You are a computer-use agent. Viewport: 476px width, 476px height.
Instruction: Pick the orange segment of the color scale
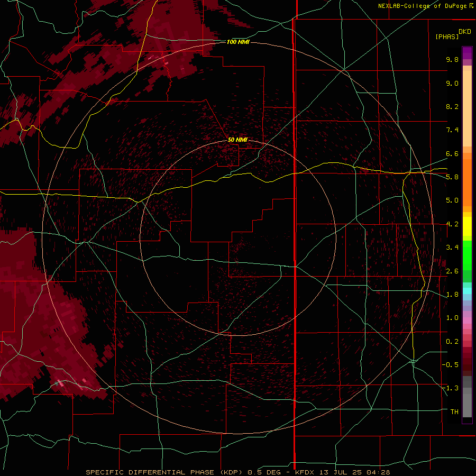pyautogui.click(x=467, y=183)
